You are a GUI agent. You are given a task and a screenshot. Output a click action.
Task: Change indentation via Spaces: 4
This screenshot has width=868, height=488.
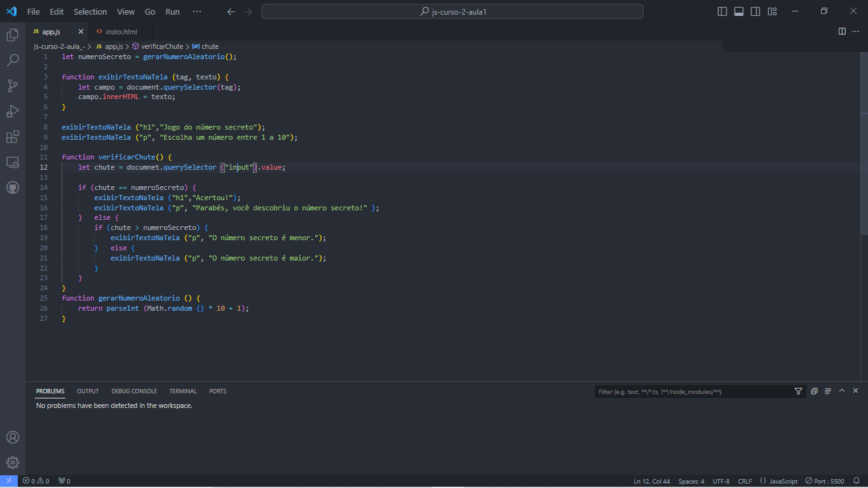[691, 481]
